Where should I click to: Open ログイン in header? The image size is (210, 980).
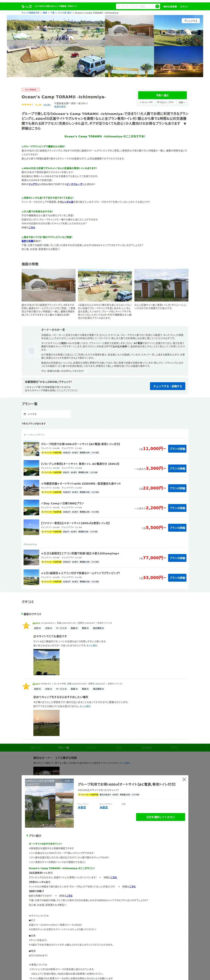(184, 7)
